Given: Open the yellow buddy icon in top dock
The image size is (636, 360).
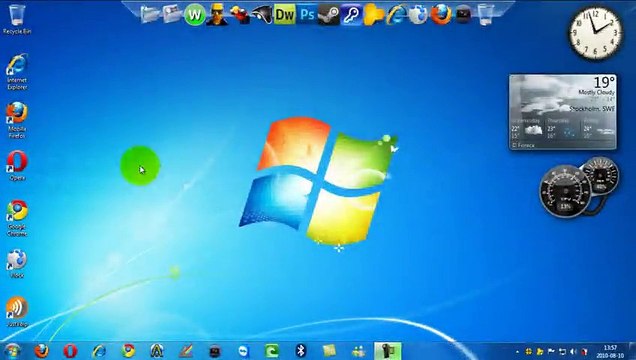Looking at the screenshot, I should (x=374, y=15).
